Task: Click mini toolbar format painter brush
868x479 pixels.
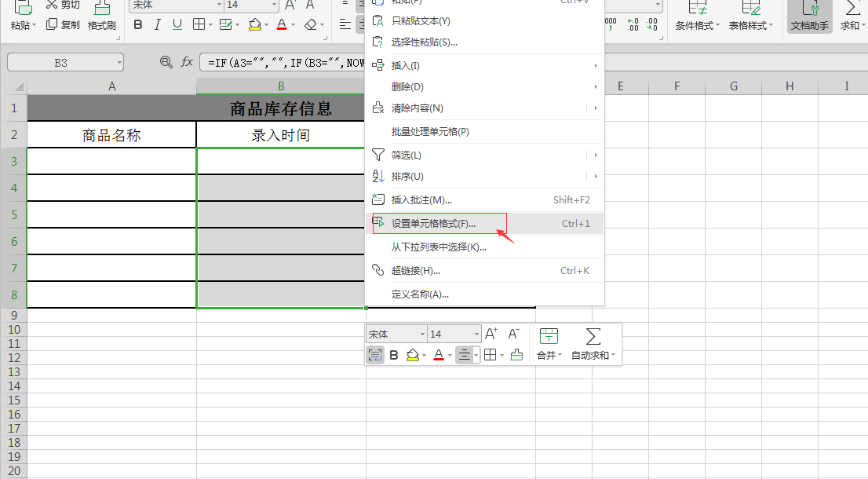Action: pyautogui.click(x=516, y=355)
